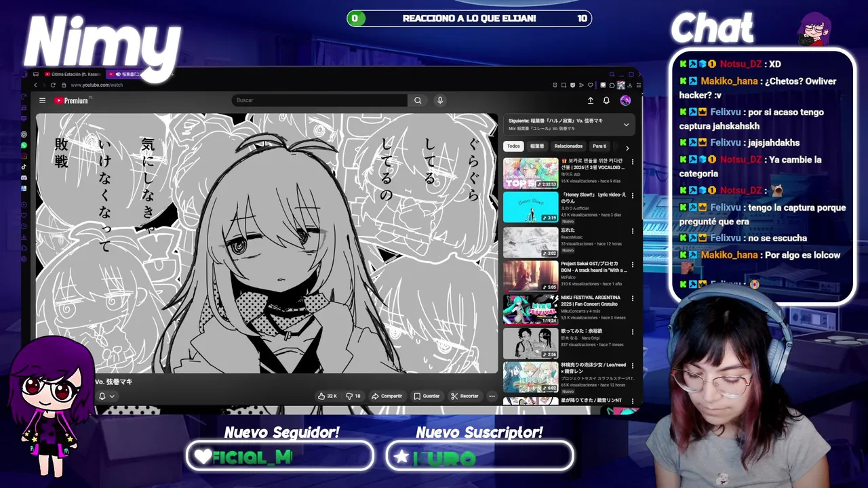Click Makiko_hana name on ¿Chetos? message

(729, 81)
